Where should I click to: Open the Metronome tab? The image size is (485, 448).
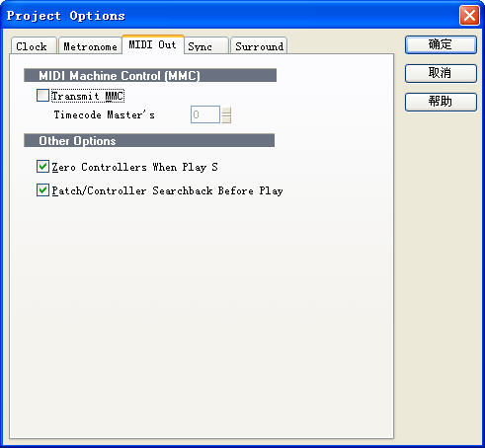point(90,45)
